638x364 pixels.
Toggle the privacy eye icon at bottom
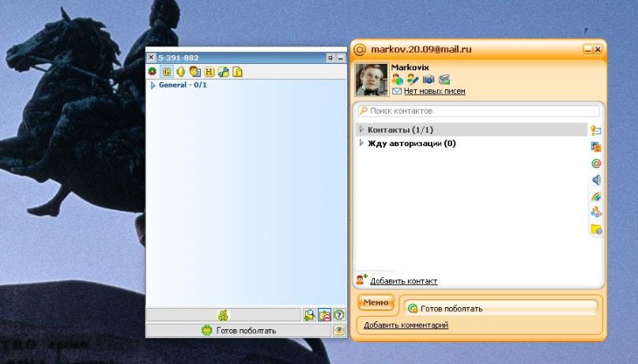(x=339, y=331)
